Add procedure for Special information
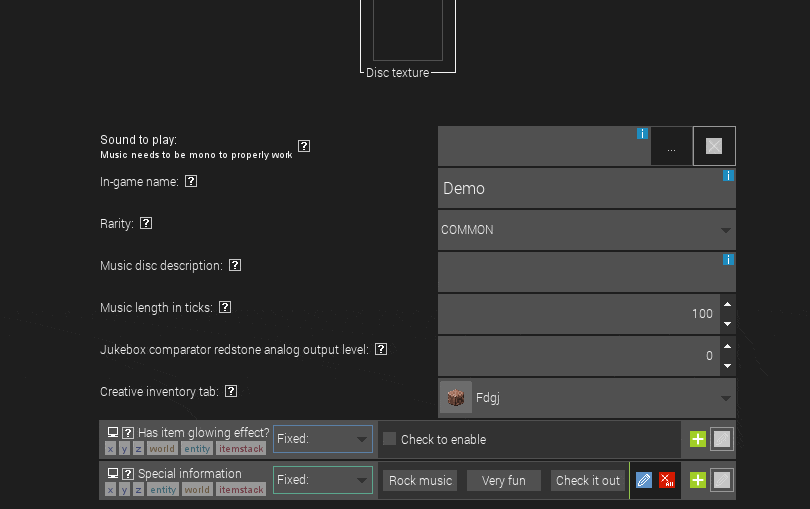The image size is (810, 509). [x=698, y=480]
